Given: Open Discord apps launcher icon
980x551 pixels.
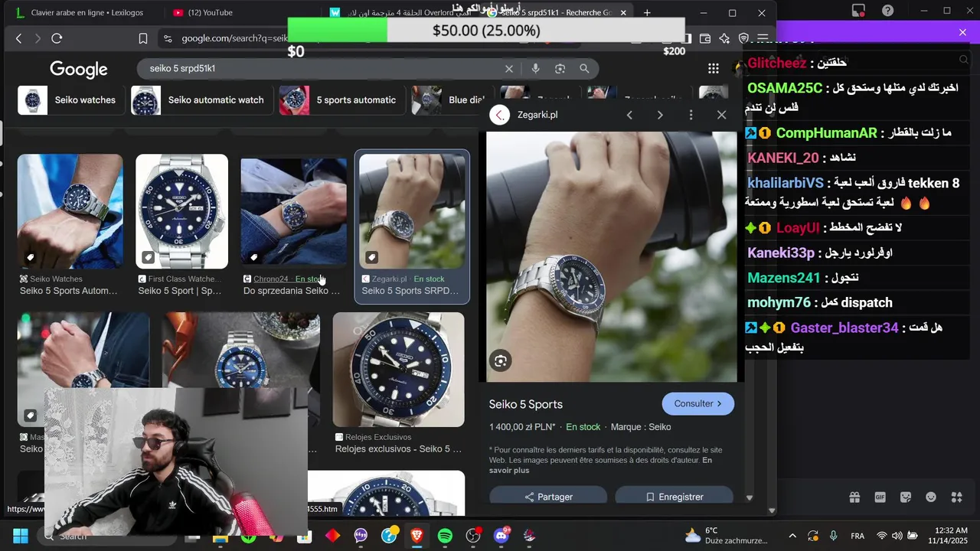Looking at the screenshot, I should 957,497.
